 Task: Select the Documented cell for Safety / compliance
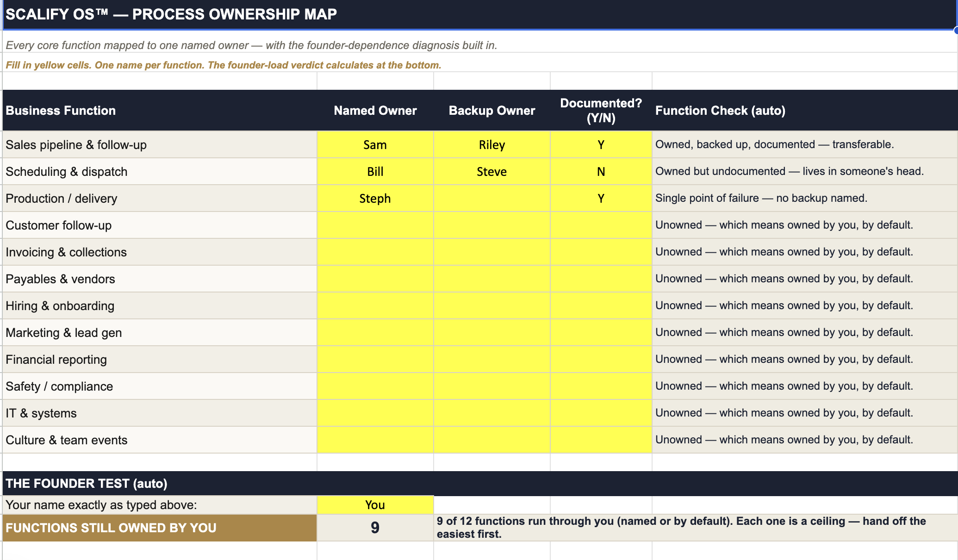pos(601,386)
